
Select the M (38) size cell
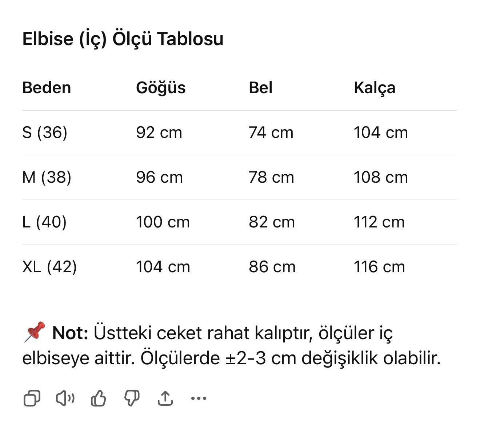pos(47,177)
